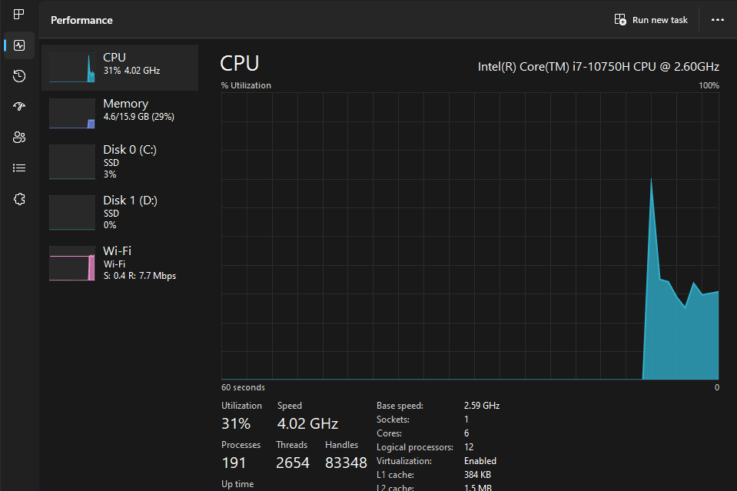The height and width of the screenshot is (491, 737).
Task: Open App history in the sidebar
Action: coord(18,76)
